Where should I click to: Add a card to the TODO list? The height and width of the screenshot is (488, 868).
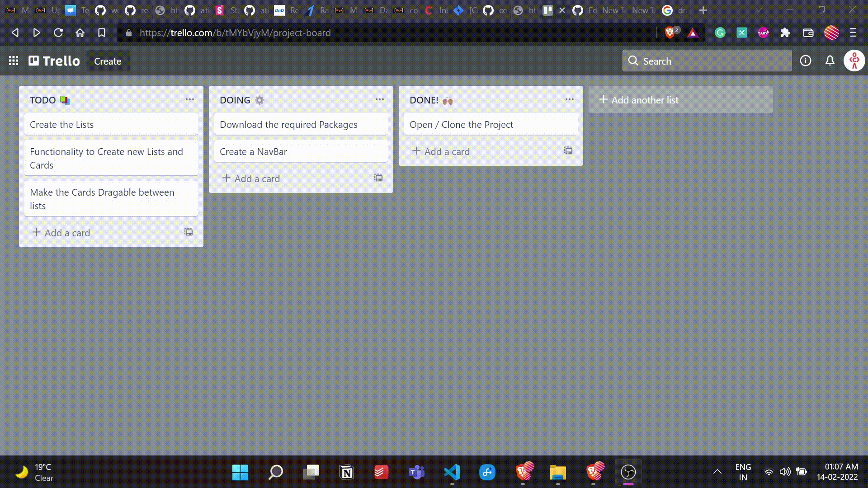[x=61, y=233]
